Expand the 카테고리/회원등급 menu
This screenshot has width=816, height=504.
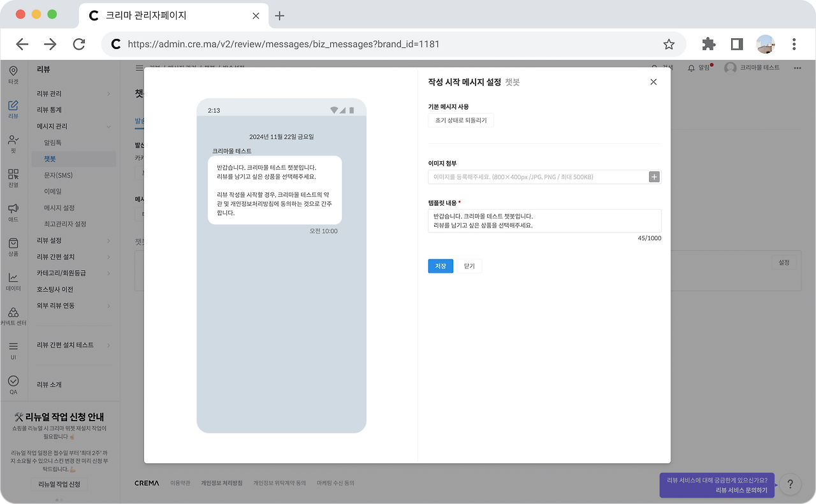pyautogui.click(x=73, y=273)
